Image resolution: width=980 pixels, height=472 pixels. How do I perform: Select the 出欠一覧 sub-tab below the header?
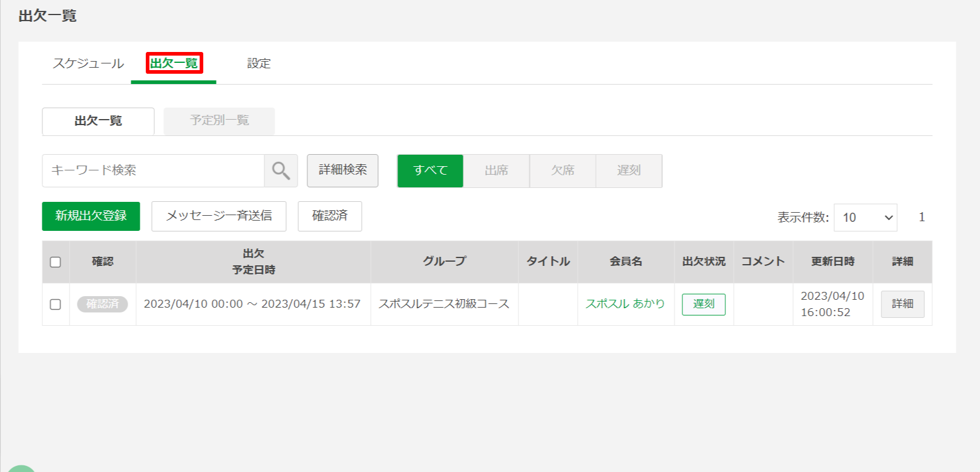[x=98, y=121]
